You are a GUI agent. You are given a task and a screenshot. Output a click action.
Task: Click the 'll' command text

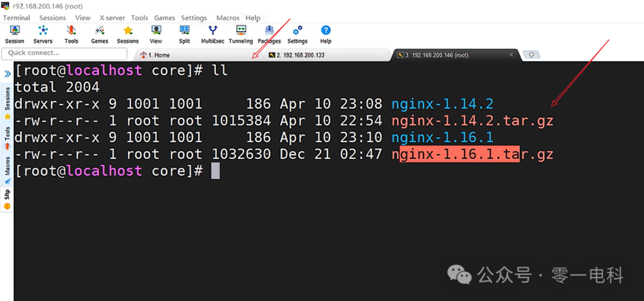tap(219, 70)
